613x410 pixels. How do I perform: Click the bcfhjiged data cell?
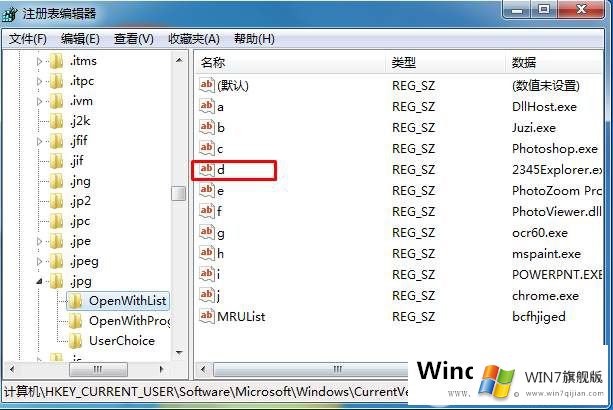point(539,317)
